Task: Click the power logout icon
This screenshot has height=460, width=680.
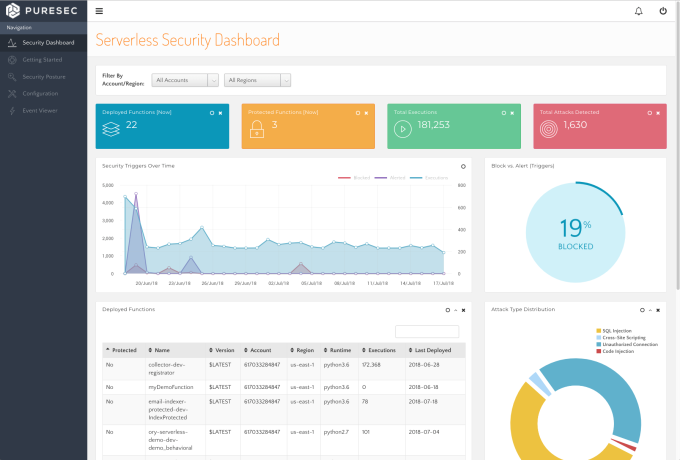Action: [x=663, y=11]
